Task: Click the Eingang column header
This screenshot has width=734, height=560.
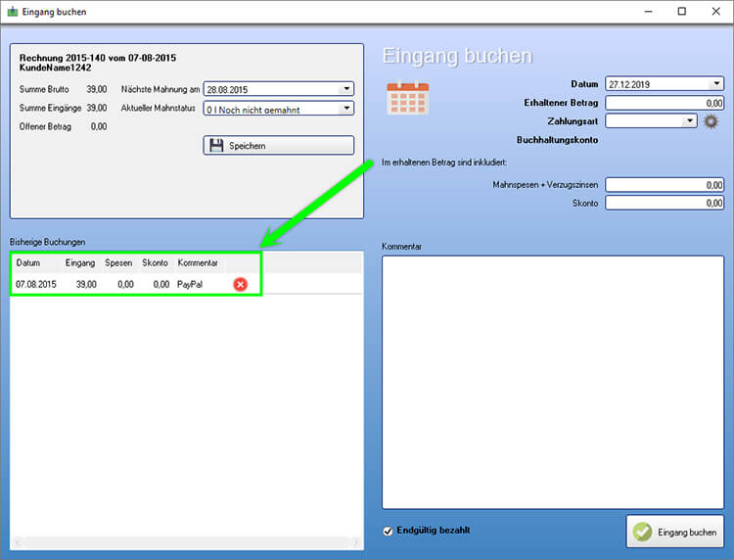Action: (80, 263)
